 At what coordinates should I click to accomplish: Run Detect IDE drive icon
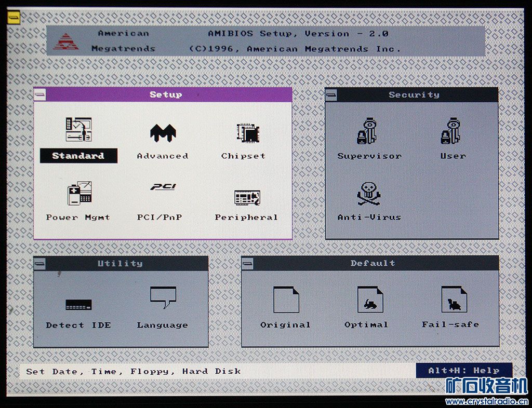coord(78,305)
